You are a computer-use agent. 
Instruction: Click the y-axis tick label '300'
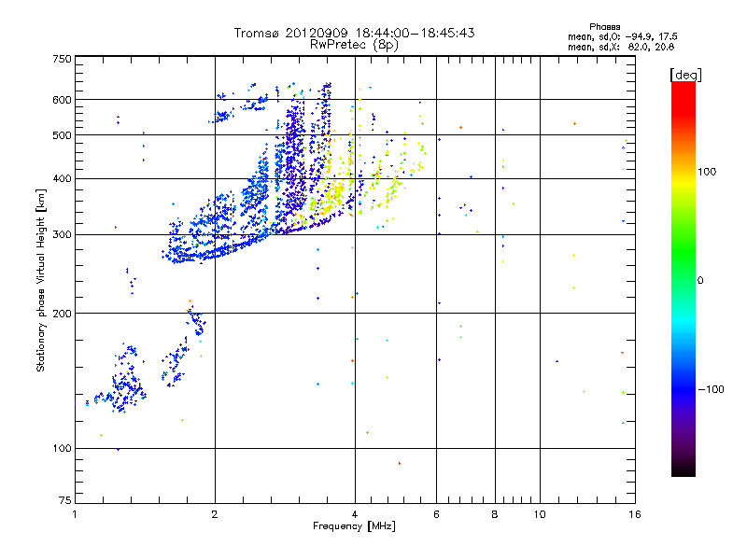(x=62, y=235)
